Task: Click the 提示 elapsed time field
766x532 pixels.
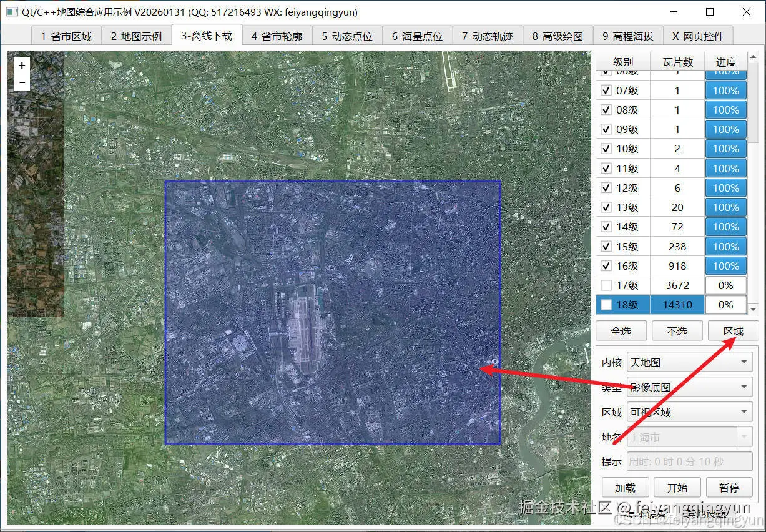Action: pyautogui.click(x=689, y=462)
